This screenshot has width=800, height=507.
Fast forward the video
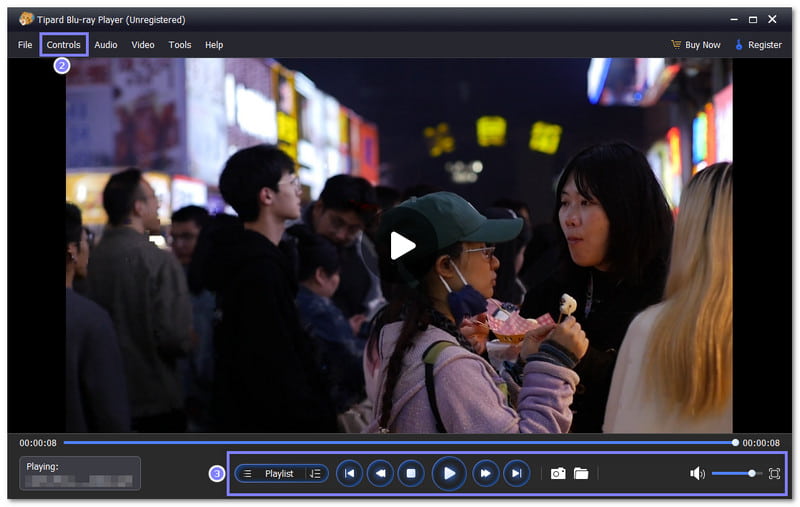[486, 474]
